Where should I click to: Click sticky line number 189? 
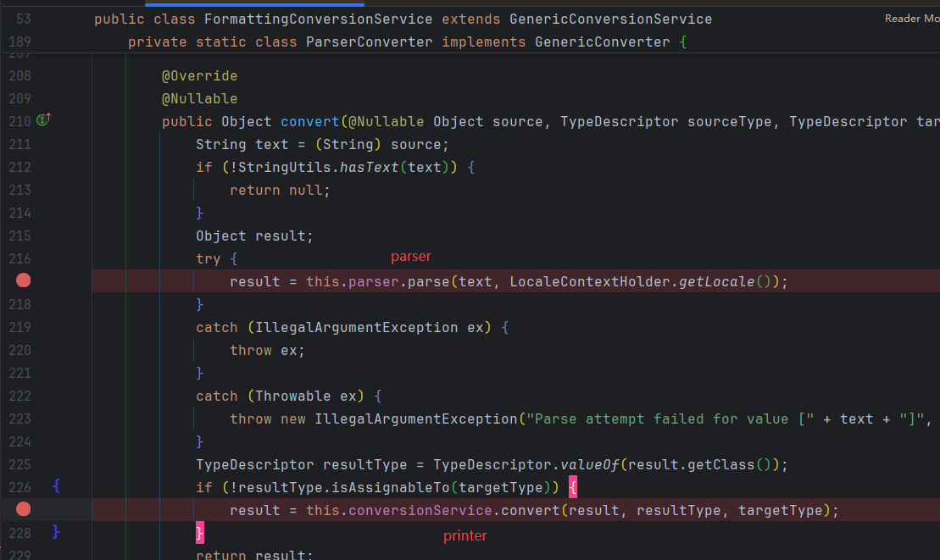tap(19, 42)
